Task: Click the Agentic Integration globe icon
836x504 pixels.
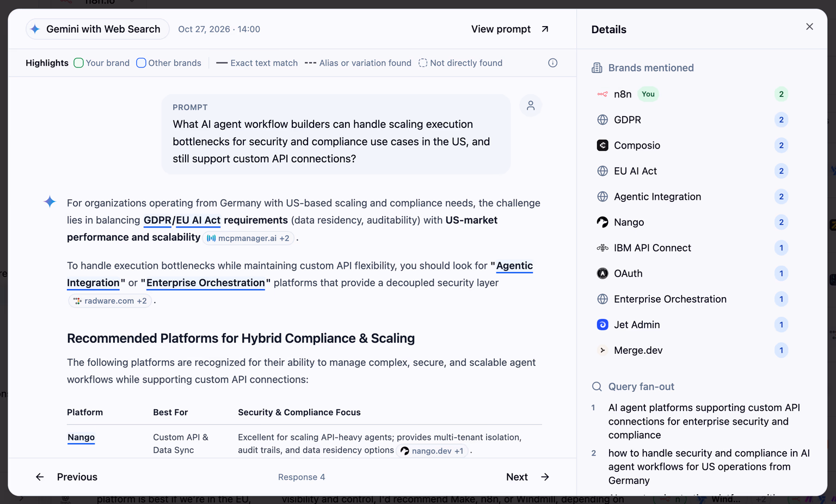Action: pos(603,196)
